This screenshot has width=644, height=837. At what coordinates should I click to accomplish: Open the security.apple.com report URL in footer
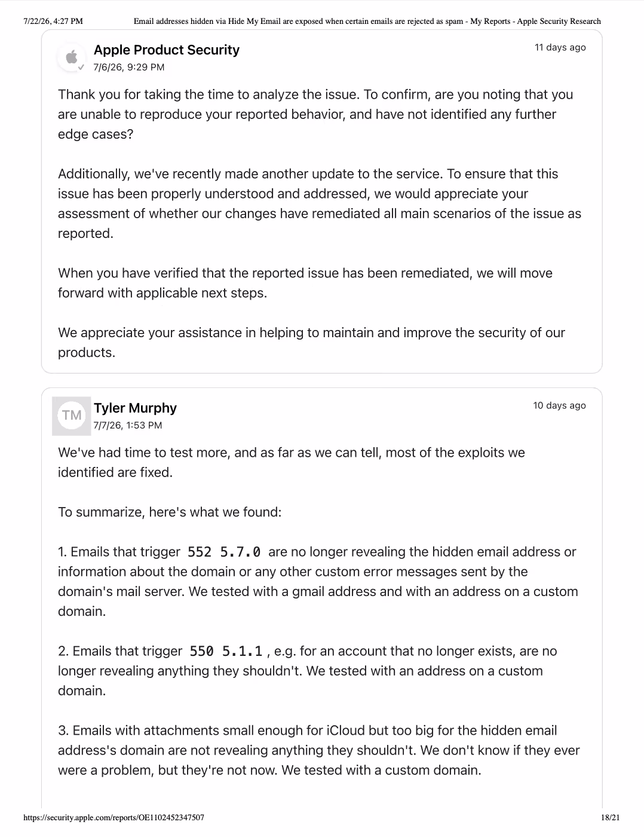pos(114,817)
